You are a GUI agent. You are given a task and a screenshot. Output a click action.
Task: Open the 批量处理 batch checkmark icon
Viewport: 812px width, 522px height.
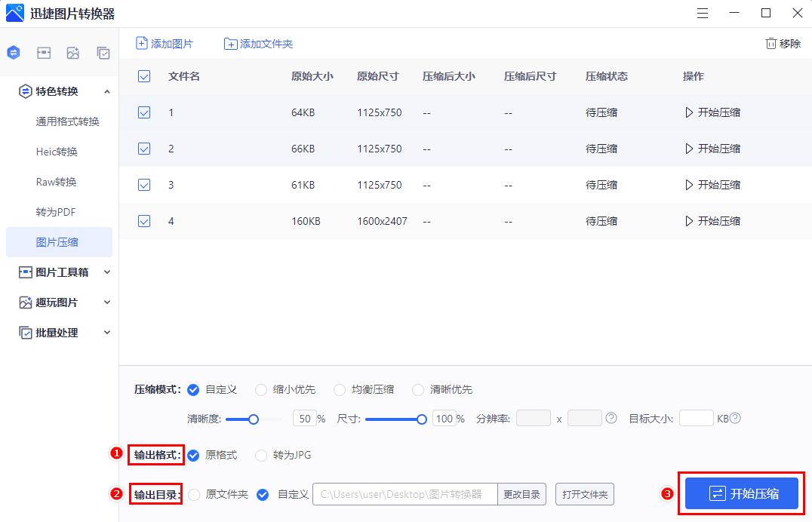103,52
